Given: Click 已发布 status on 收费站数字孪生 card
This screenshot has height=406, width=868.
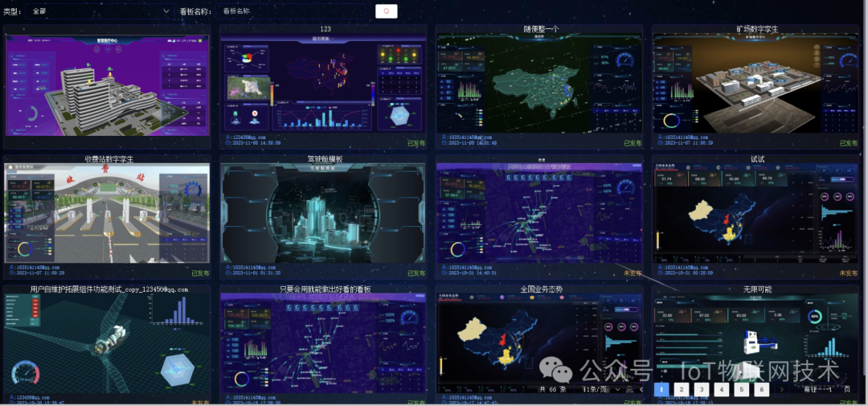Looking at the screenshot, I should 200,273.
